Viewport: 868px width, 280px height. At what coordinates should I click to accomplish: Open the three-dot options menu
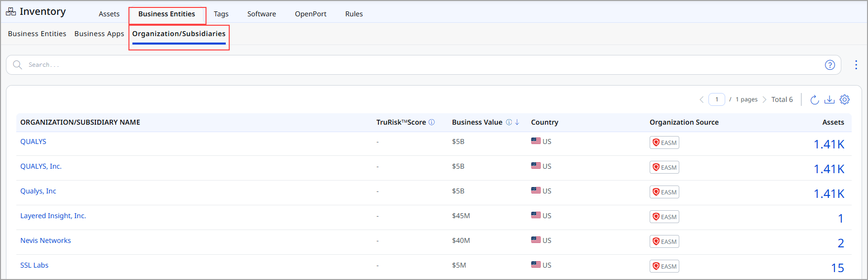(x=856, y=65)
